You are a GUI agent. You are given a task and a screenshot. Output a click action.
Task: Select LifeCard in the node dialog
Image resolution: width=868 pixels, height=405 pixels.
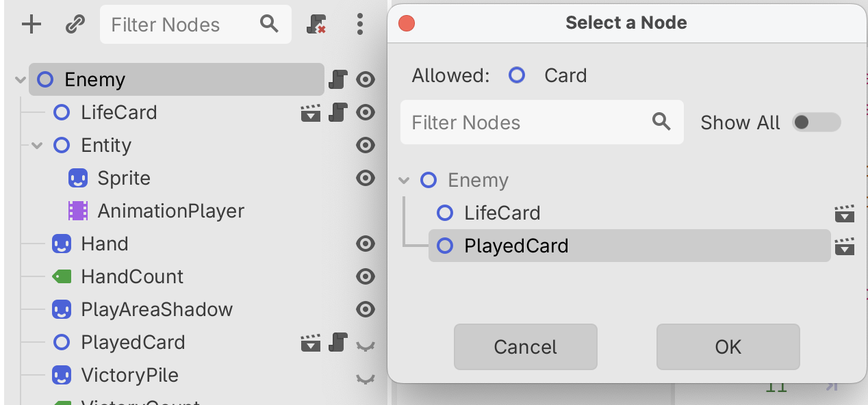pos(502,213)
